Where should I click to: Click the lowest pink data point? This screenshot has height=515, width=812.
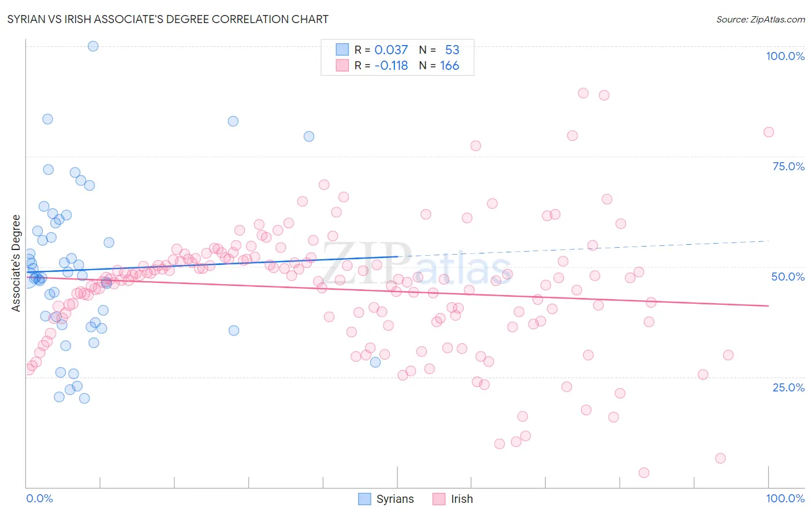point(644,473)
